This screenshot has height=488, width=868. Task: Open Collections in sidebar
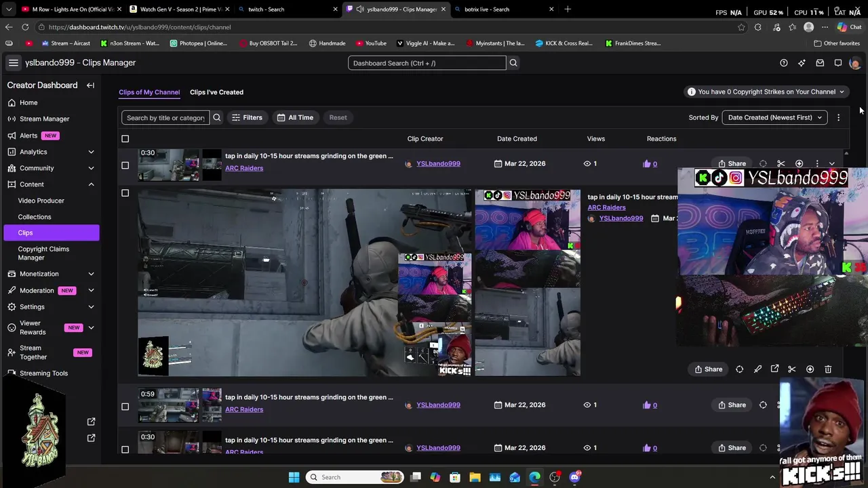(x=35, y=217)
